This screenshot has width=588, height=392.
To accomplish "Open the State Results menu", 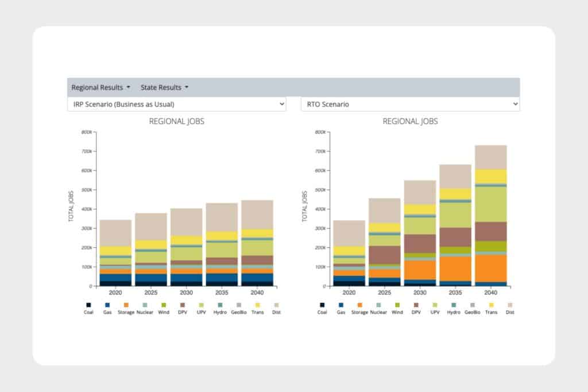I will (x=164, y=88).
